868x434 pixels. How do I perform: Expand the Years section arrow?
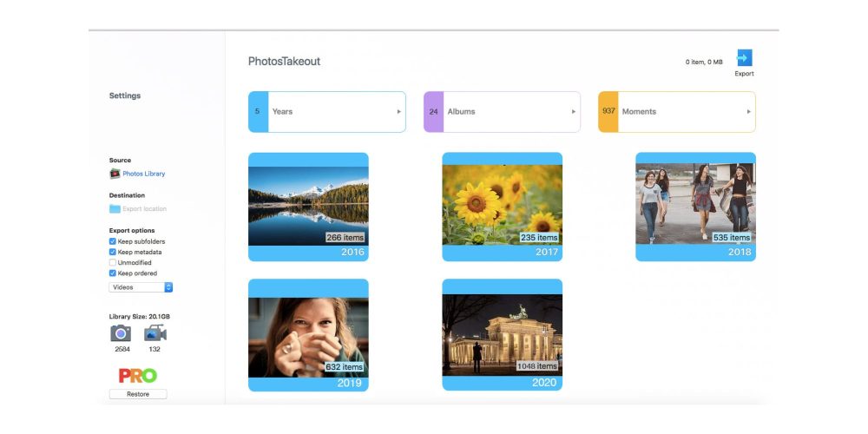399,112
